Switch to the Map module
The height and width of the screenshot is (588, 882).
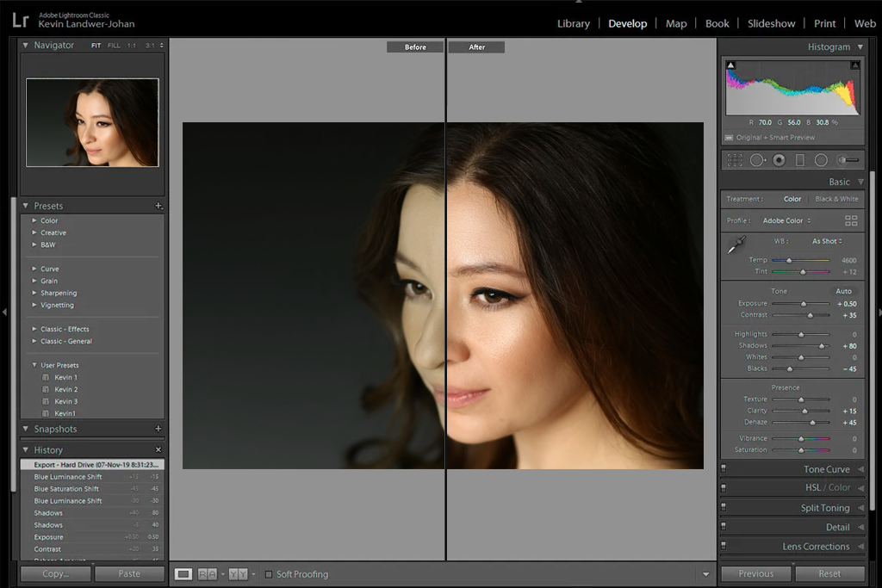[676, 23]
